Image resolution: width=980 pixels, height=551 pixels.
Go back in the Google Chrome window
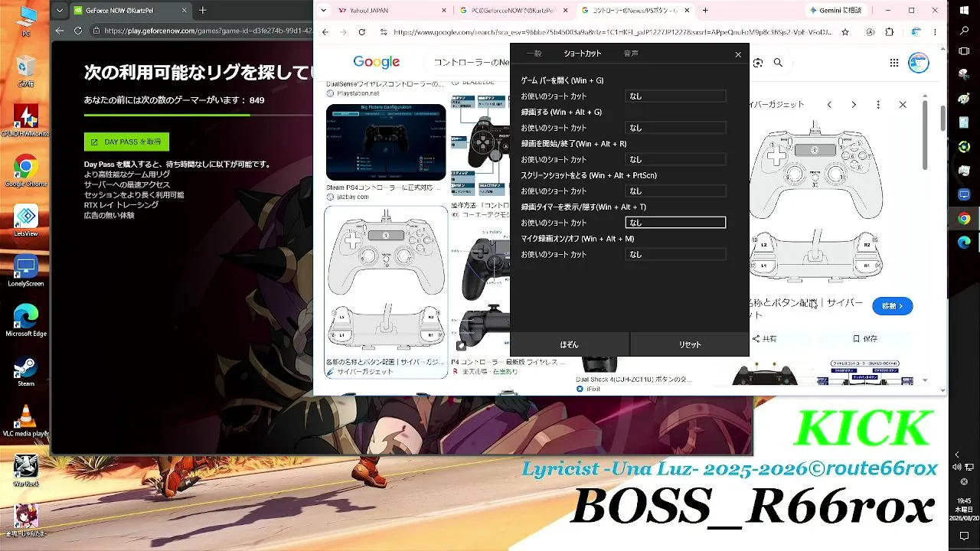pos(325,32)
